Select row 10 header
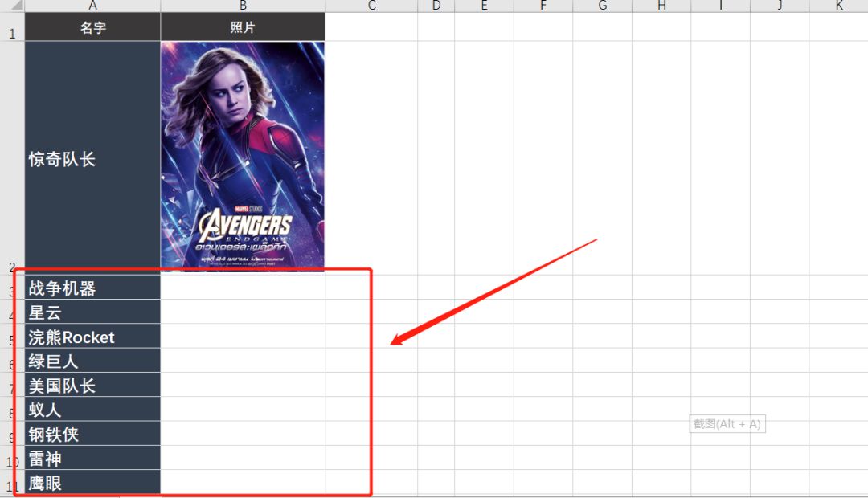This screenshot has height=498, width=868. (x=12, y=458)
